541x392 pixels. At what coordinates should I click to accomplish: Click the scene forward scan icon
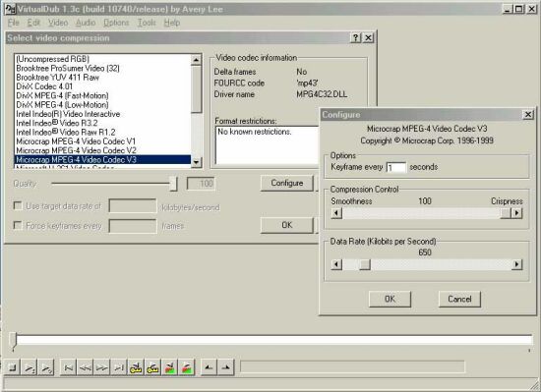187,367
